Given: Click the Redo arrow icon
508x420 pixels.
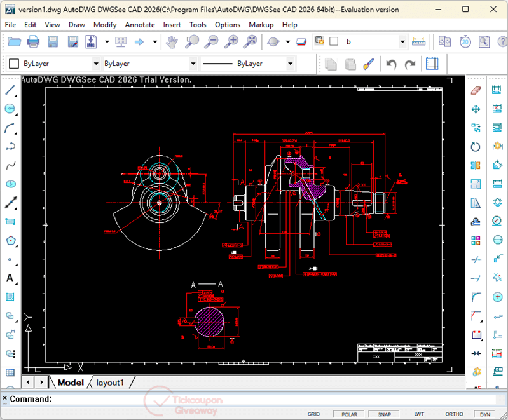Looking at the screenshot, I should (x=410, y=64).
